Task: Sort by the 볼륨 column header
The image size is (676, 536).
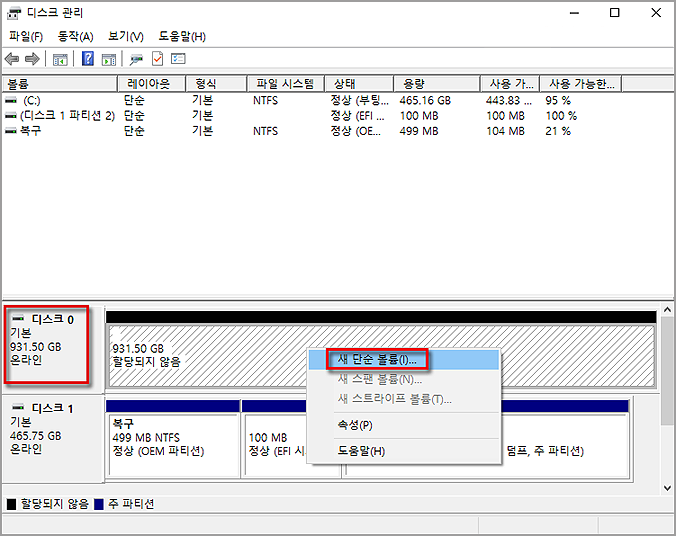Action: tap(59, 84)
